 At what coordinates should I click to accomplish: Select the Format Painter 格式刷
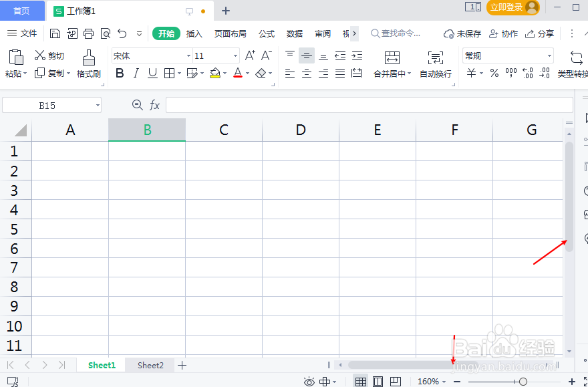coord(88,63)
